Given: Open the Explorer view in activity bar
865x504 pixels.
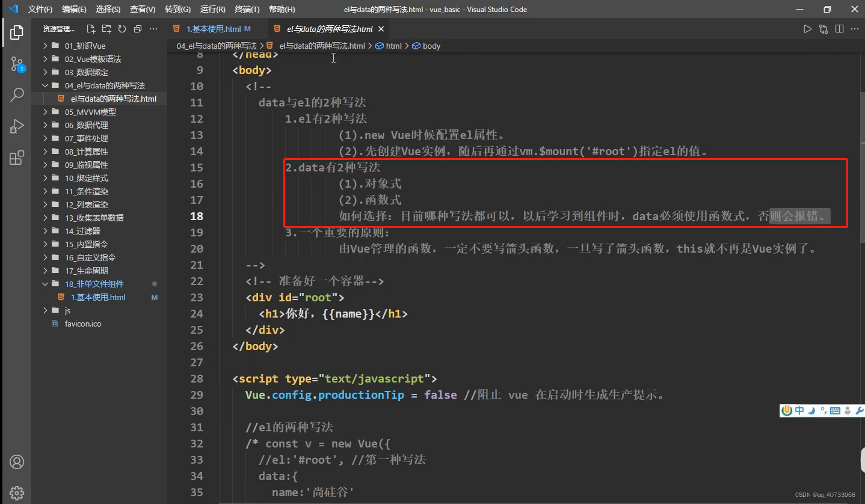Looking at the screenshot, I should [17, 32].
